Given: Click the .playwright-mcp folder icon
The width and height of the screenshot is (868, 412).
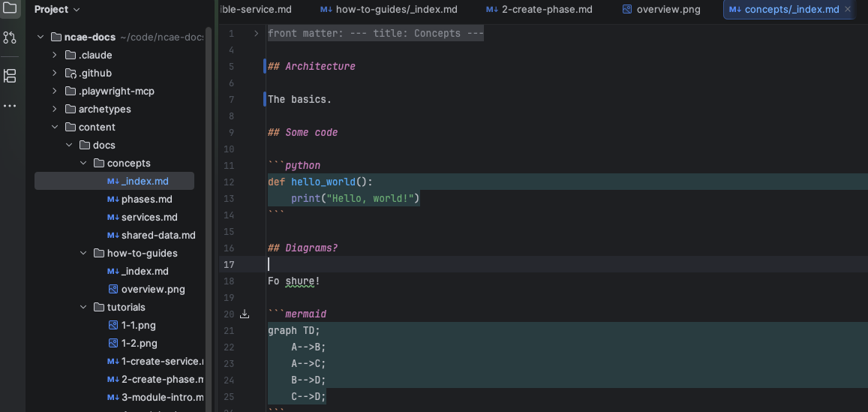Looking at the screenshot, I should click(71, 92).
